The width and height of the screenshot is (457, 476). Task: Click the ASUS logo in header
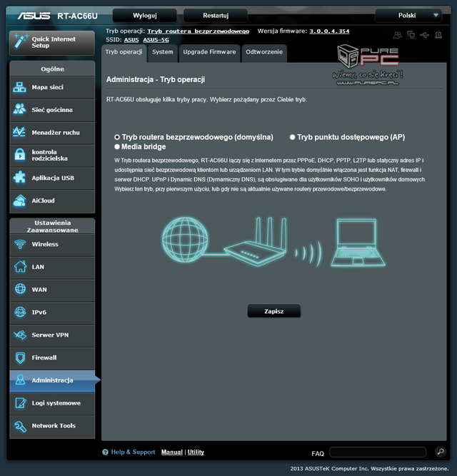(x=34, y=16)
